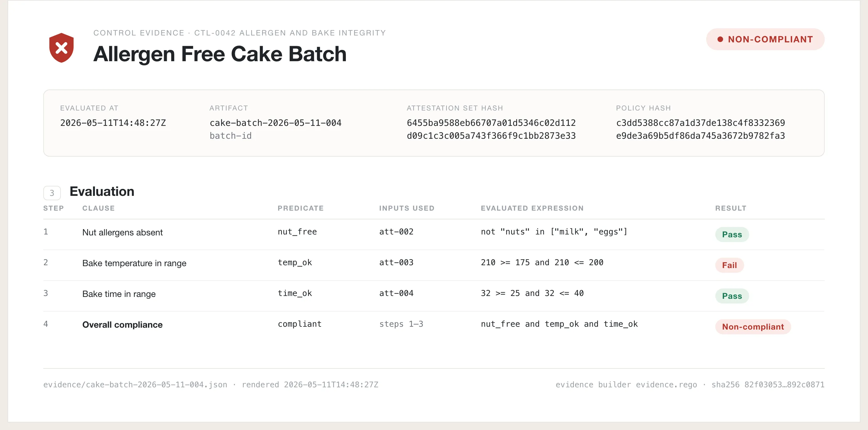Click the time_ok predicate
The image size is (868, 430).
(x=294, y=293)
